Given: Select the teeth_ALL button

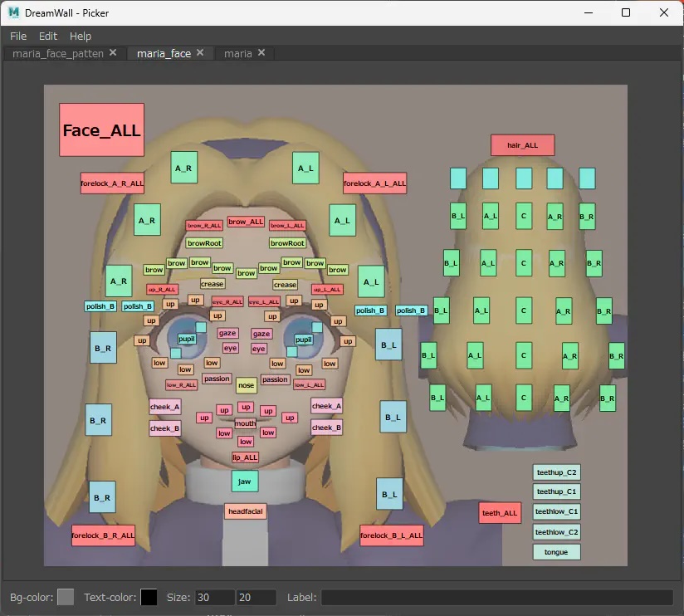Looking at the screenshot, I should (500, 513).
